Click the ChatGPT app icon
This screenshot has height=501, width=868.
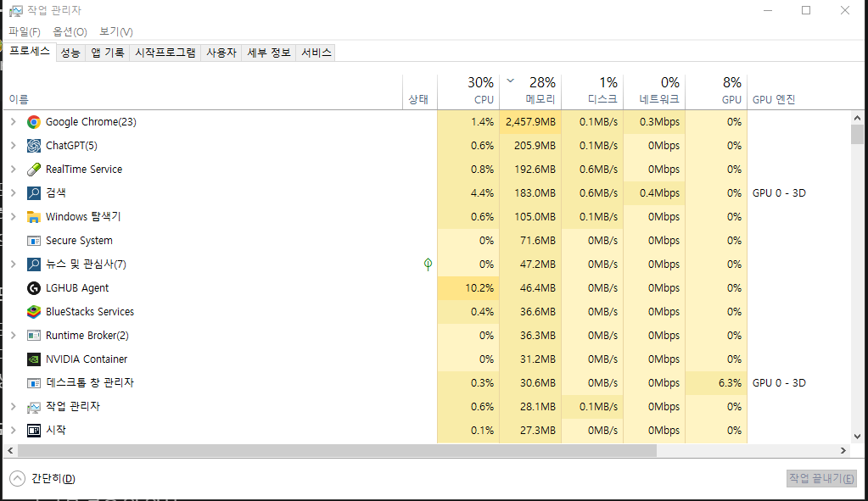point(34,145)
